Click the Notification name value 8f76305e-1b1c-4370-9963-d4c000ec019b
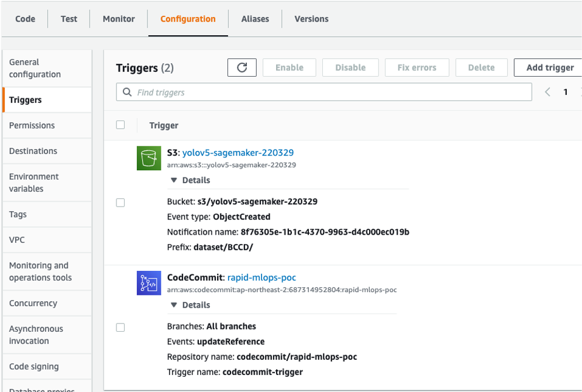582x392 pixels. [325, 232]
